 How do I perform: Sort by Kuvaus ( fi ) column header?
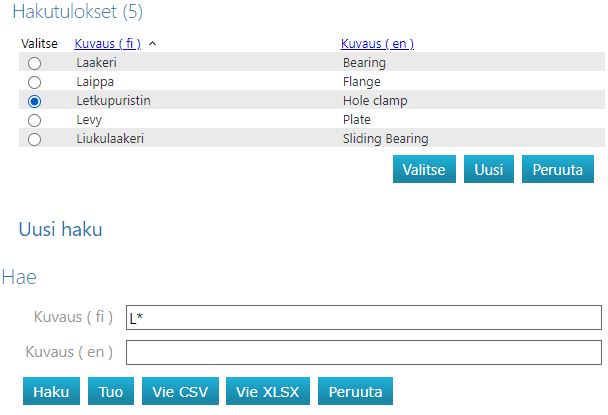(107, 44)
